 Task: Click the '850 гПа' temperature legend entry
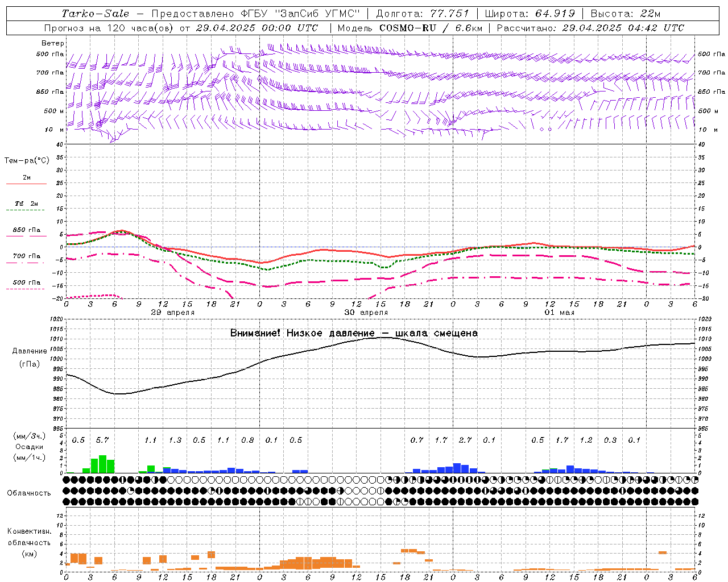click(27, 230)
